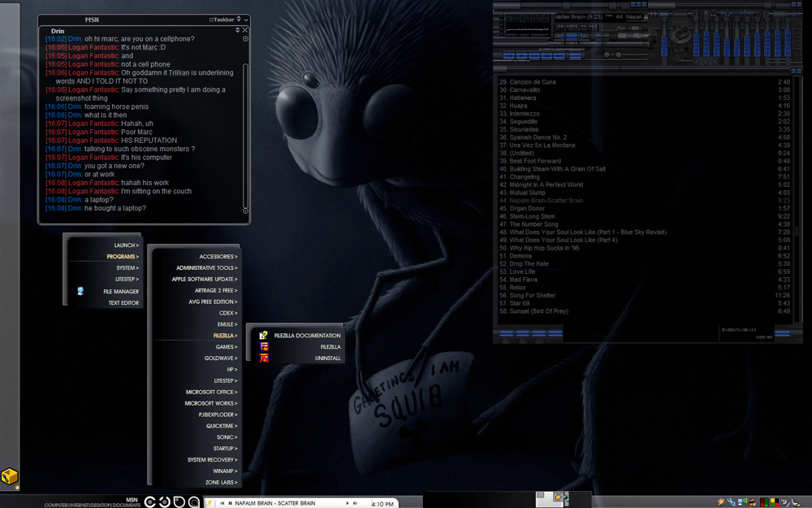Click the Uninstall icon in the FileZilla submenu
Viewport: 812px width, 508px height.
click(264, 358)
